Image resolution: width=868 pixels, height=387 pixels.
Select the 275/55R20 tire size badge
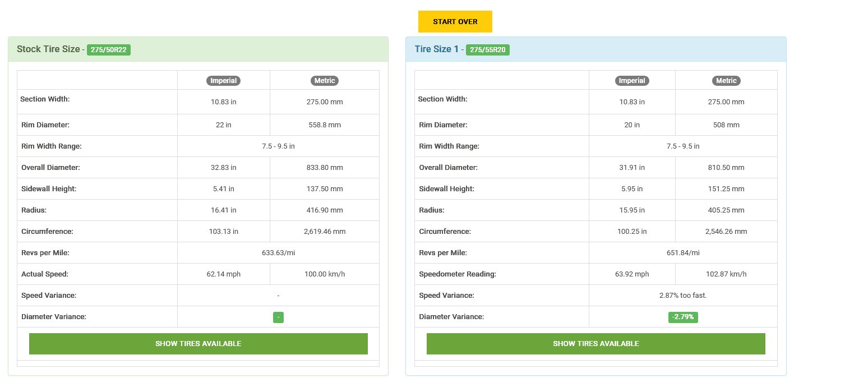(488, 50)
